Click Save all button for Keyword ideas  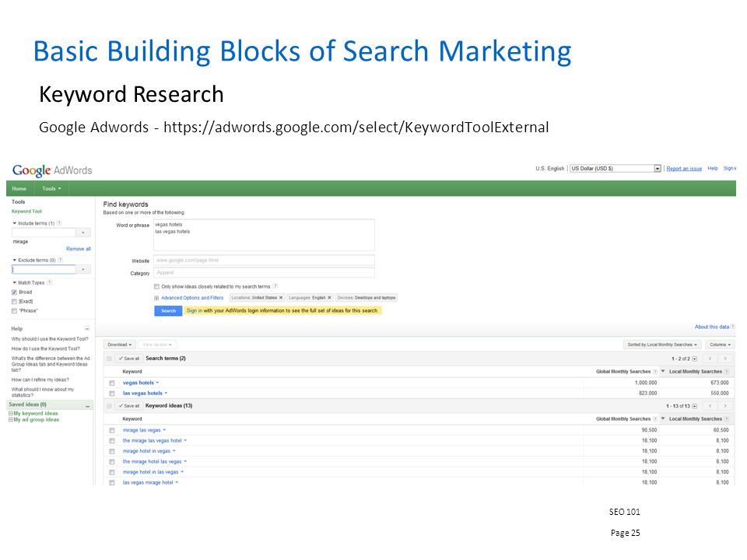tap(128, 406)
